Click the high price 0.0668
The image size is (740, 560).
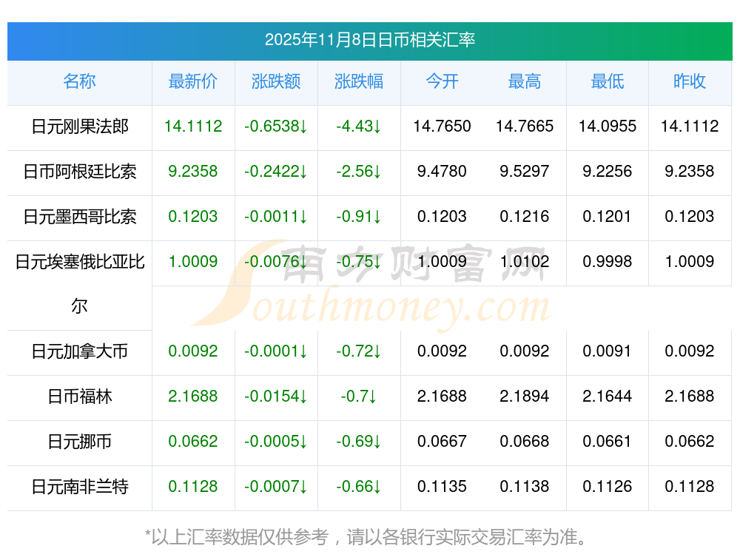[525, 442]
